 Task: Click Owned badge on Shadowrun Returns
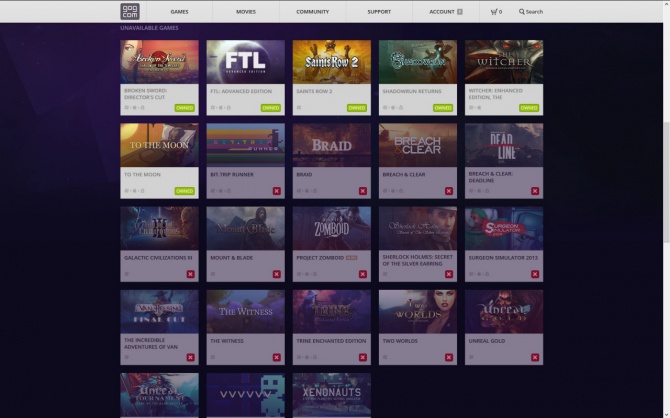point(443,108)
